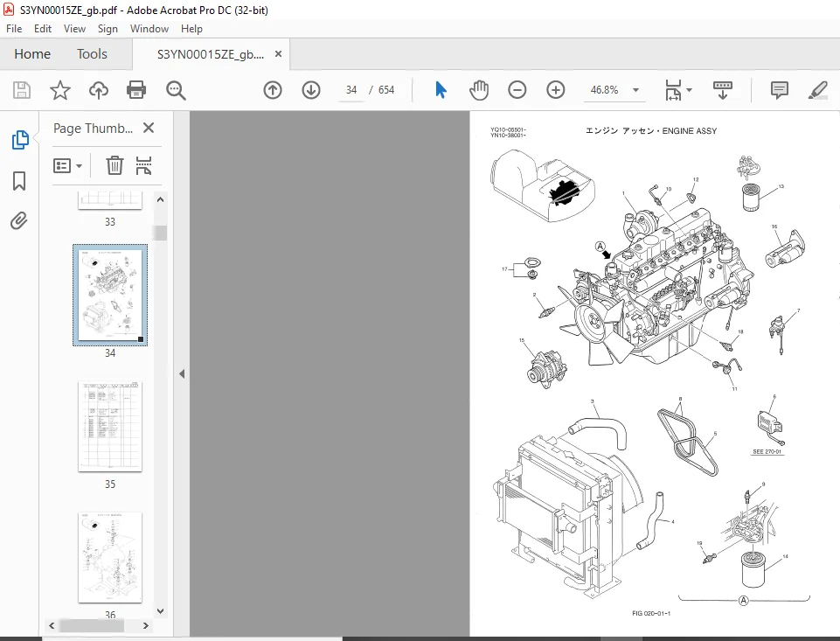Click the 'YQ10-05501-' serial number text
This screenshot has width=840, height=641.
coord(508,129)
